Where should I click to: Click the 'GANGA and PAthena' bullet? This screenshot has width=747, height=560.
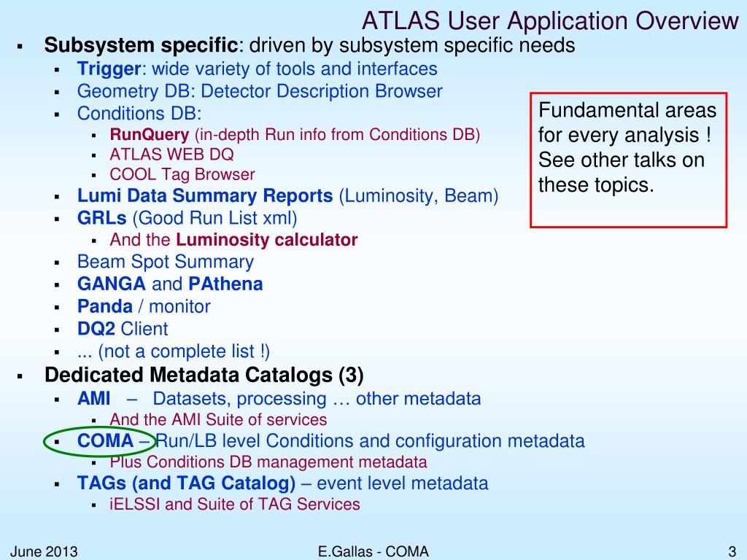170,284
